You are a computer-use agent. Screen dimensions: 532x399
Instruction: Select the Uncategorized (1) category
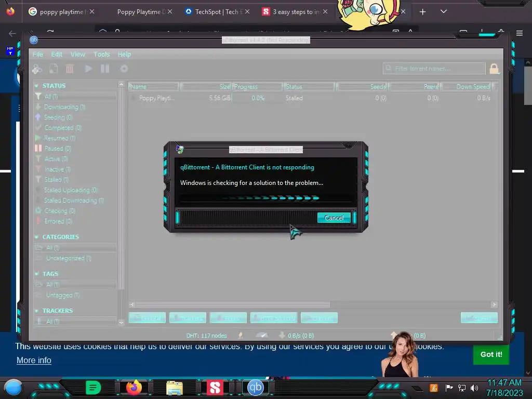click(x=69, y=258)
